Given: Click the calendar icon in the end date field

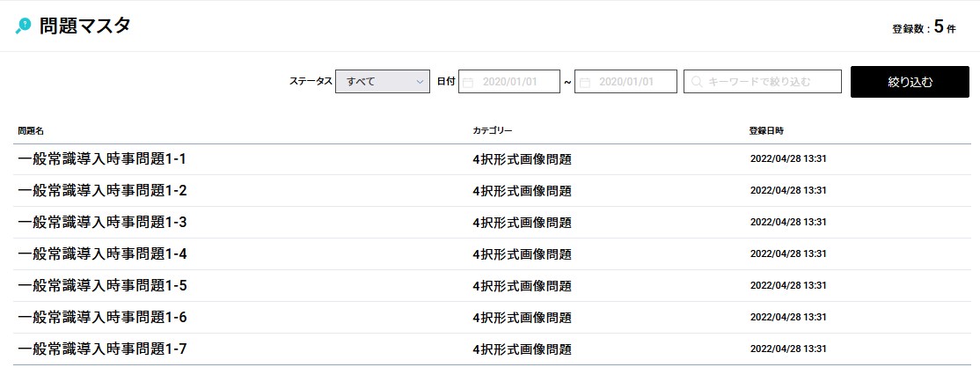Looking at the screenshot, I should click(x=585, y=82).
